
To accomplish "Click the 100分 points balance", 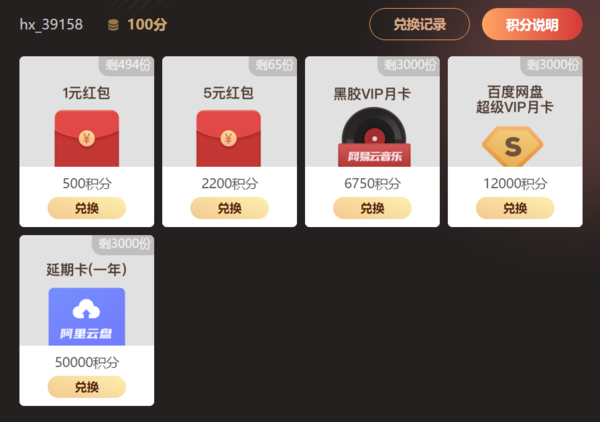I will (x=147, y=25).
